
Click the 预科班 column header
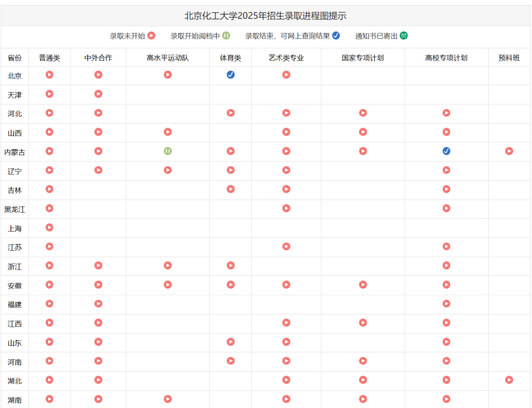pyautogui.click(x=509, y=58)
